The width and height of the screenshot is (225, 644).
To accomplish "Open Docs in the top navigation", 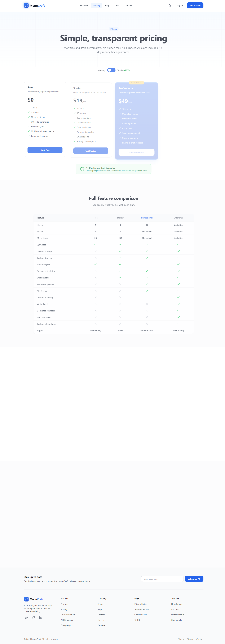I will coord(117,5).
